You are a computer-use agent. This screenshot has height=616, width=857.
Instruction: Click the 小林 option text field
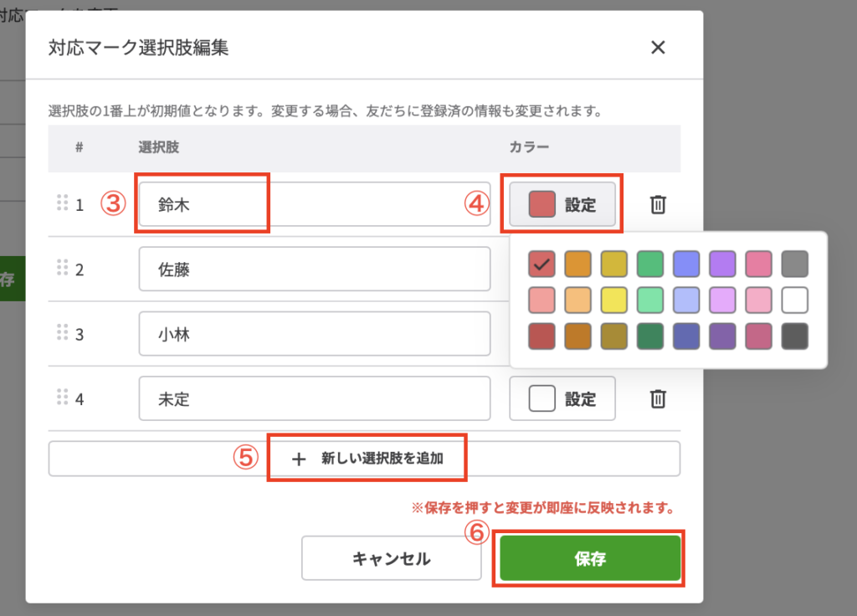pos(314,334)
